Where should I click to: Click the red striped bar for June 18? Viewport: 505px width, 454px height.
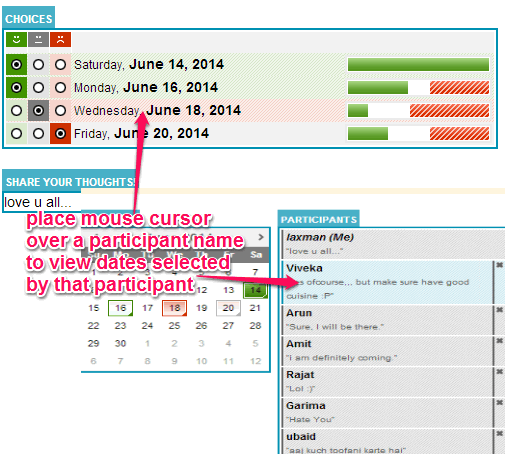pyautogui.click(x=449, y=110)
